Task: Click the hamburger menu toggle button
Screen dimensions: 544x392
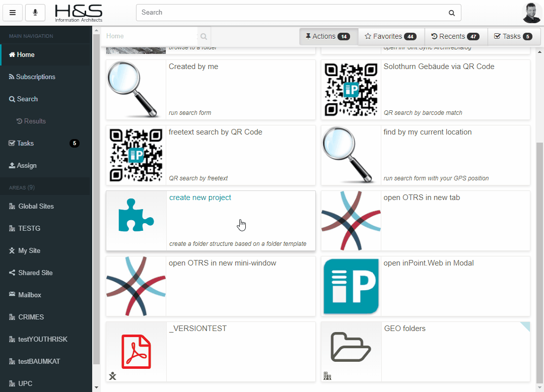Action: 13,13
